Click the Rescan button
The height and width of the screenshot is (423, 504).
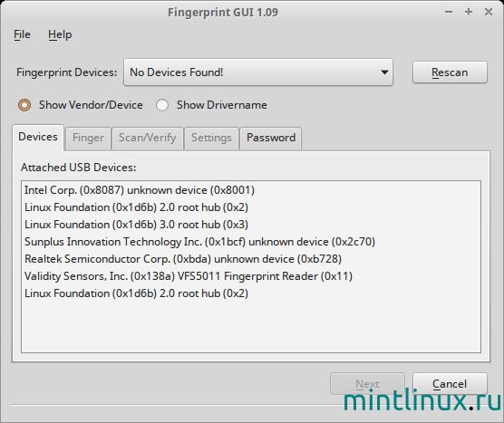pyautogui.click(x=450, y=72)
